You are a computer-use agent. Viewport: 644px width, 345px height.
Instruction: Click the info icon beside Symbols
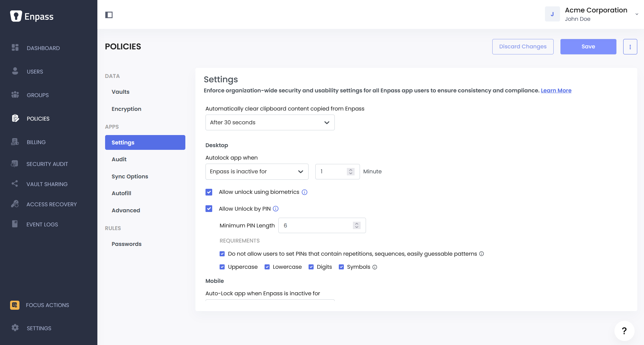click(x=375, y=267)
